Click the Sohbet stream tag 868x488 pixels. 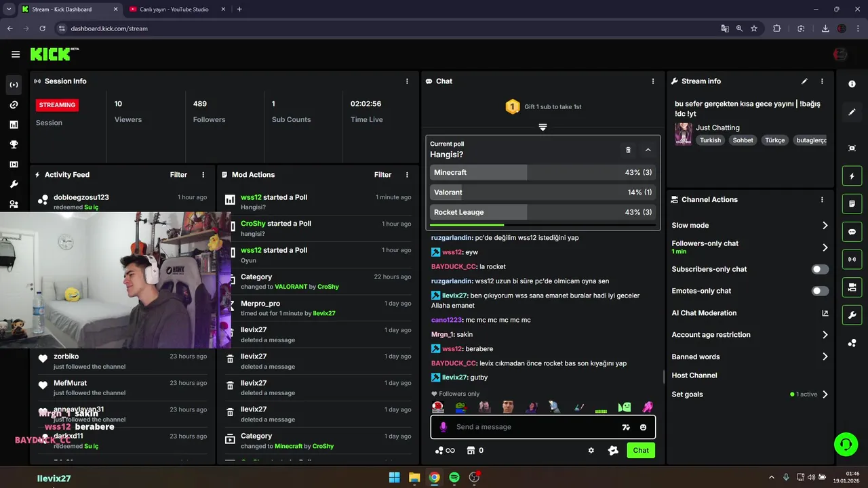click(x=743, y=140)
